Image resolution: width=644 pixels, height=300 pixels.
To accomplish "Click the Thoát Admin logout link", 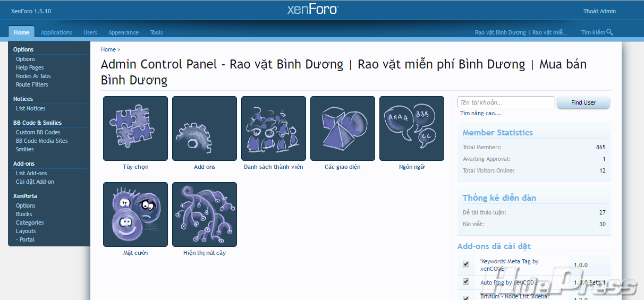I will (x=599, y=11).
